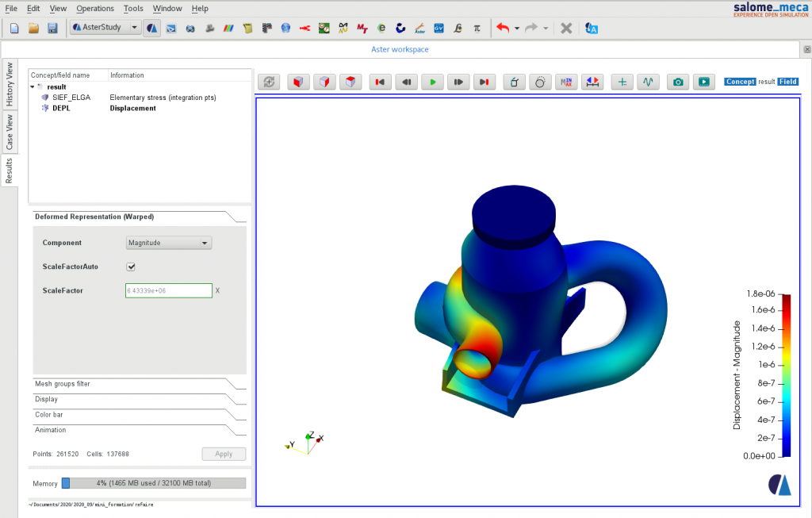Jump to the first animation frame
The height and width of the screenshot is (518, 812).
pyautogui.click(x=380, y=82)
